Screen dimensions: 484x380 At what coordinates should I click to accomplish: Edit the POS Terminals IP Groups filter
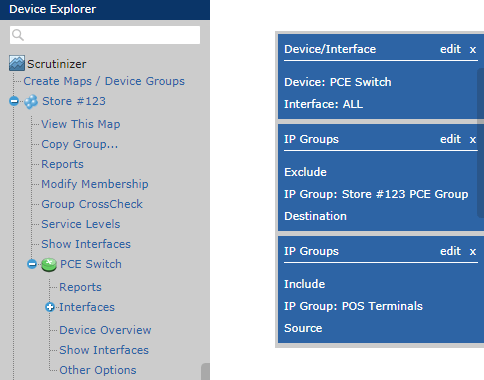coord(450,251)
